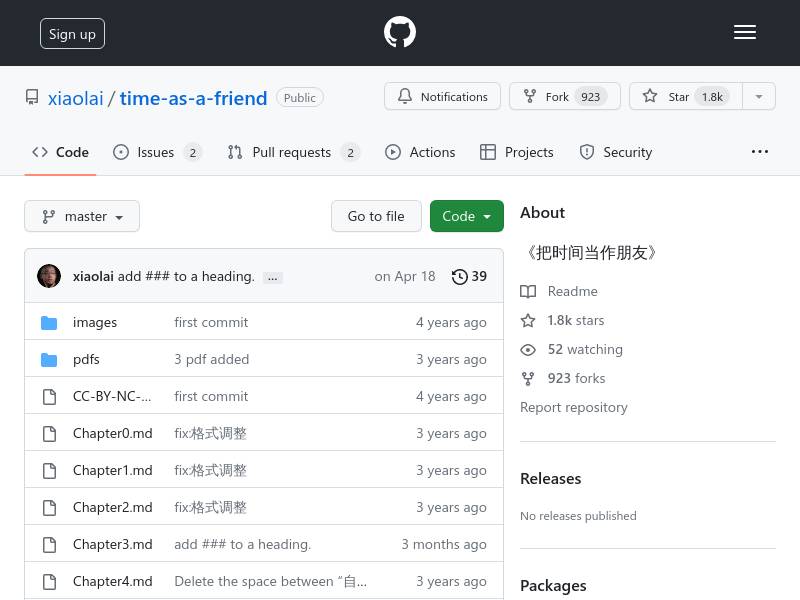Open '3 pdf added' commit message
Image resolution: width=800 pixels, height=600 pixels.
coord(212,360)
